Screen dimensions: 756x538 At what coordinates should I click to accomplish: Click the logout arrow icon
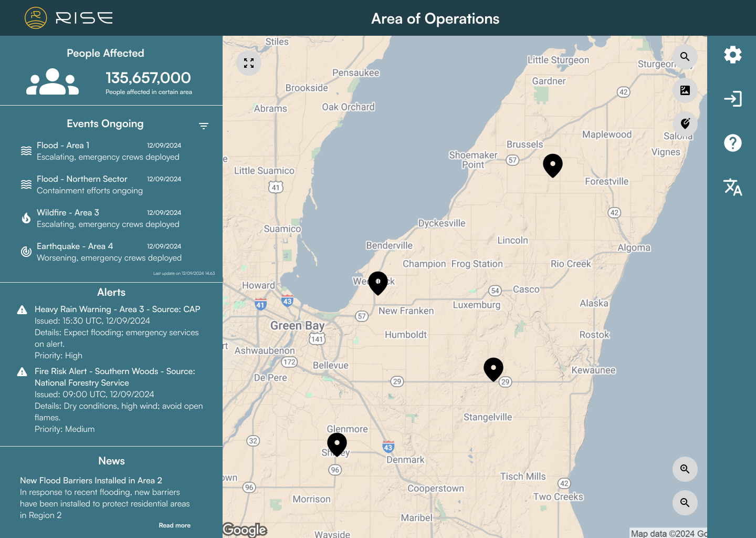[732, 99]
